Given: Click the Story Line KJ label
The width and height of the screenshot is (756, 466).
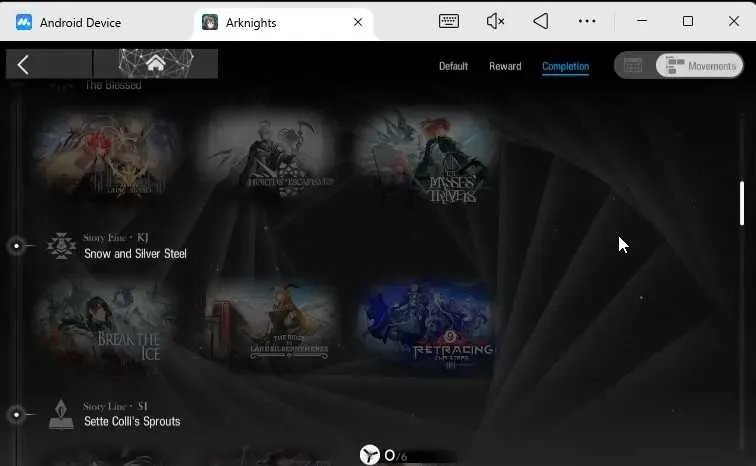Looking at the screenshot, I should (116, 238).
